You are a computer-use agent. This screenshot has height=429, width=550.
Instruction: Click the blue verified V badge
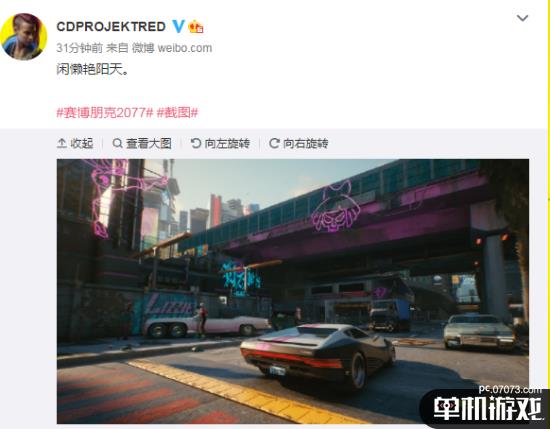[x=178, y=26]
